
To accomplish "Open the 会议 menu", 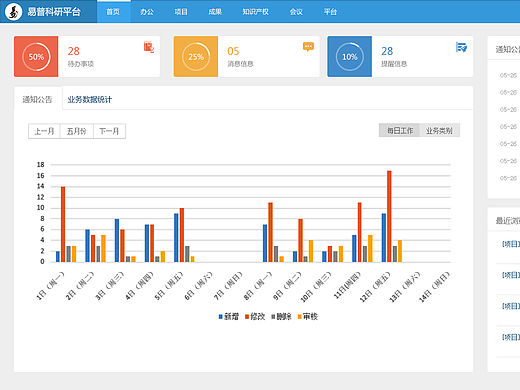I will pyautogui.click(x=296, y=12).
